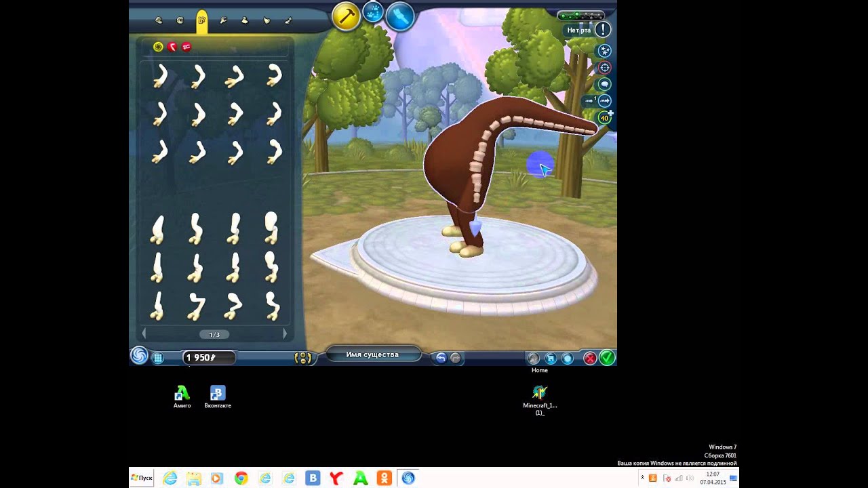868x488 pixels.
Task: Select the middle red parts-set filter icon
Action: coord(172,47)
